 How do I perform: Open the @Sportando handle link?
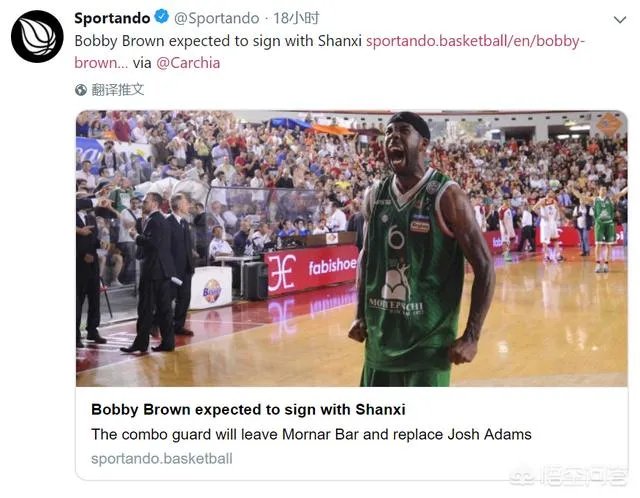tap(217, 18)
